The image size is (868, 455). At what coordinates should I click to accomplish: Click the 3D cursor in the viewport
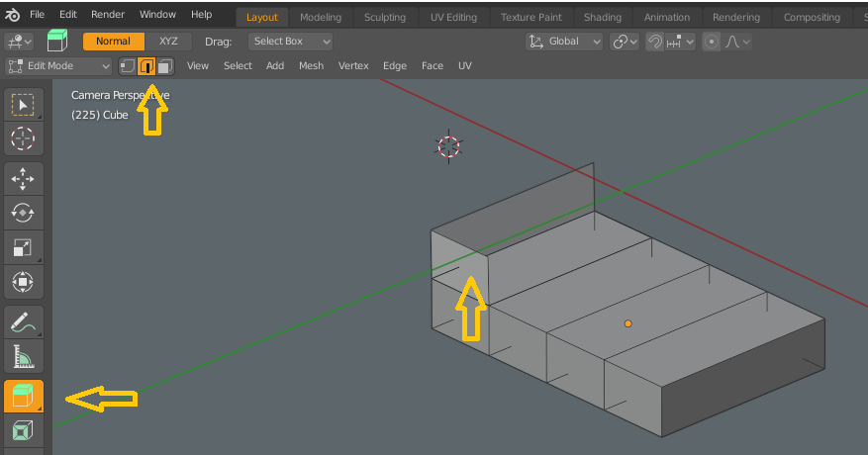coord(448,146)
